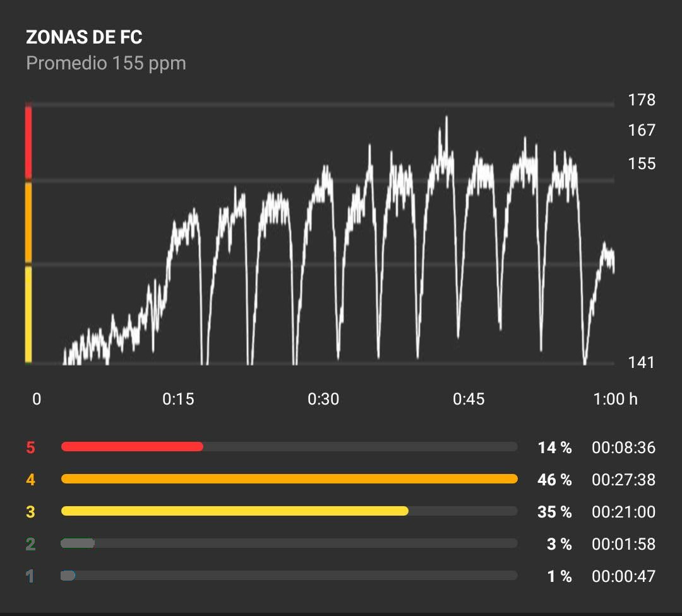Click the orange zone 4 bar
Screen dimensions: 682x616
click(x=289, y=478)
